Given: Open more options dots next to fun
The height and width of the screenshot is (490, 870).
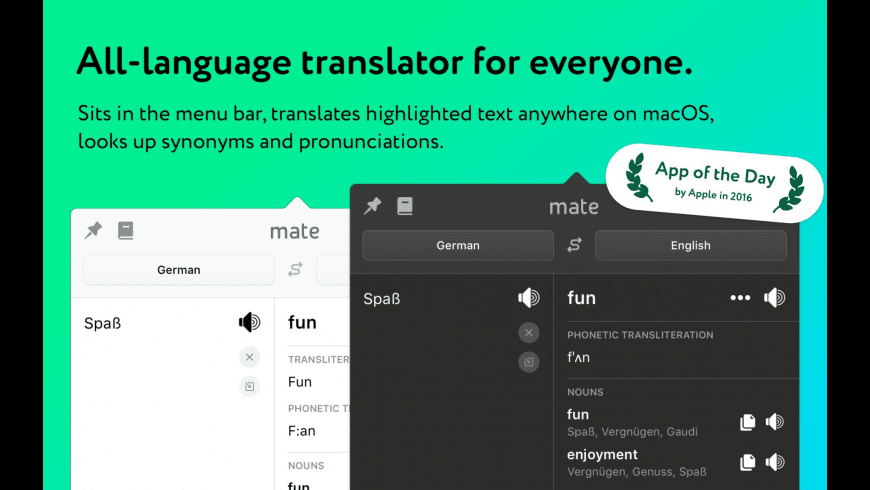Looking at the screenshot, I should click(x=740, y=298).
